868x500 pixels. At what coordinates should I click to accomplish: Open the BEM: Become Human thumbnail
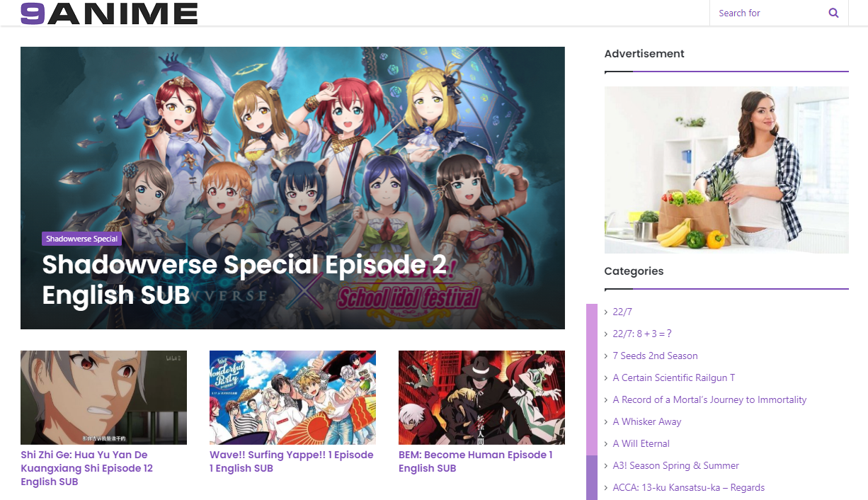pyautogui.click(x=481, y=397)
